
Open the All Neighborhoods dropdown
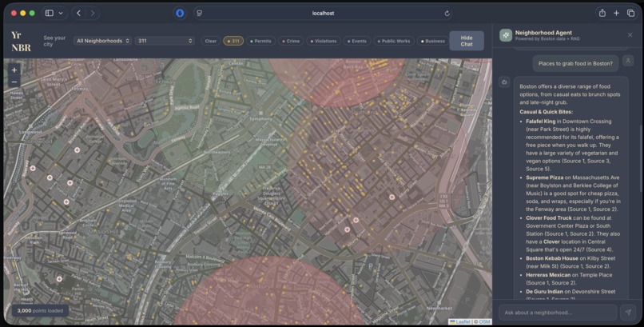(103, 41)
